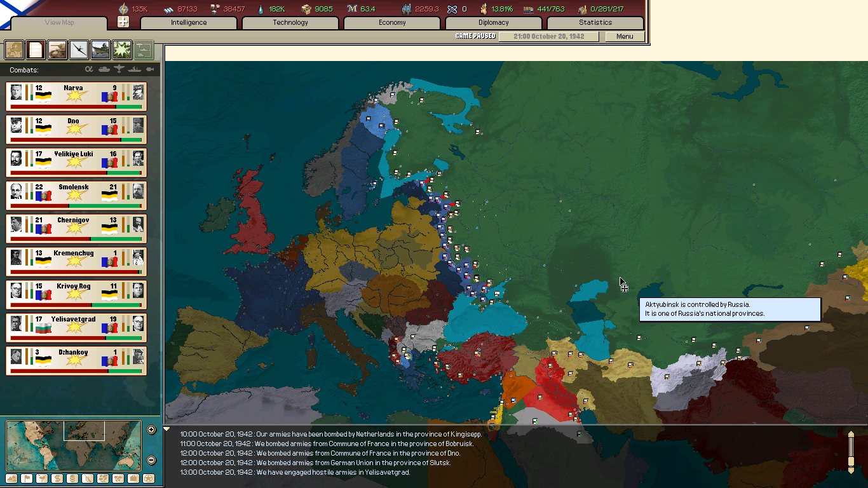Zoom in with the minimap plus button

point(151,430)
